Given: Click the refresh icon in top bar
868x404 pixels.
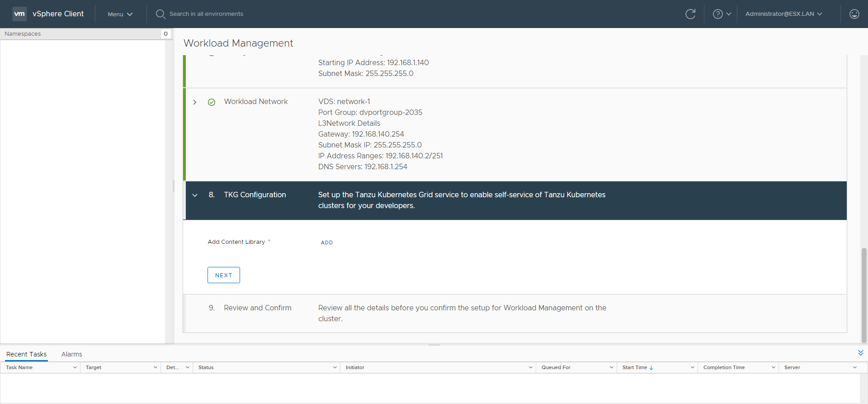Looking at the screenshot, I should (690, 14).
